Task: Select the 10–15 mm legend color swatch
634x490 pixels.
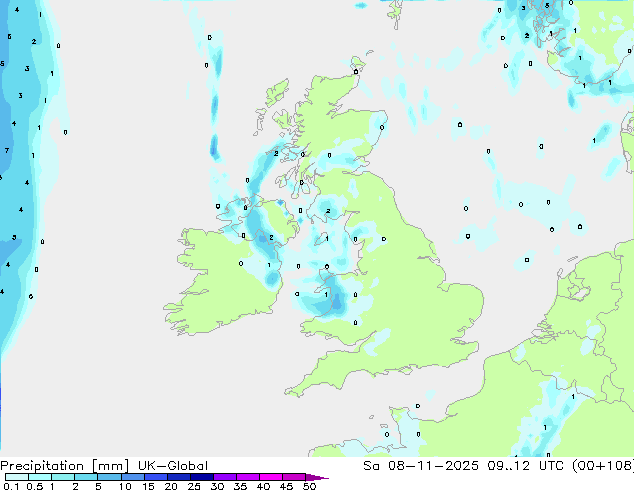Action: click(x=132, y=477)
